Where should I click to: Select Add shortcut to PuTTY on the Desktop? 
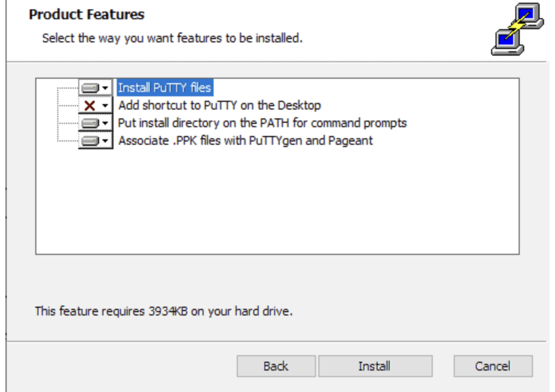pyautogui.click(x=220, y=105)
